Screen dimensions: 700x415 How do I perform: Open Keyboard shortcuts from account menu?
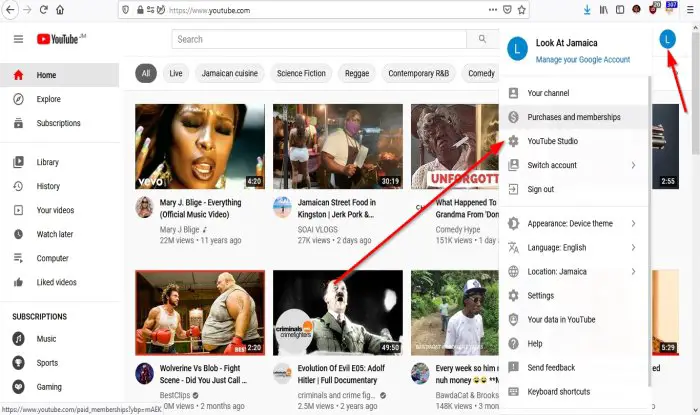pos(573,392)
